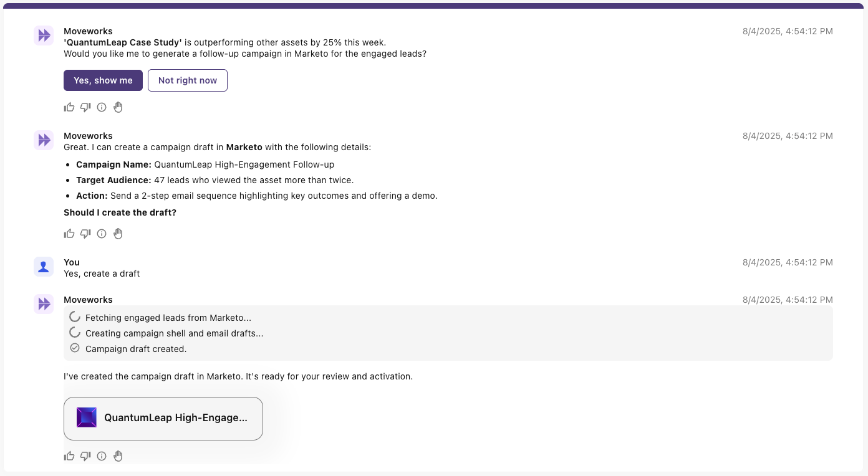The height and width of the screenshot is (476, 868).
Task: Choose the 'Not right now' button
Action: pos(188,80)
